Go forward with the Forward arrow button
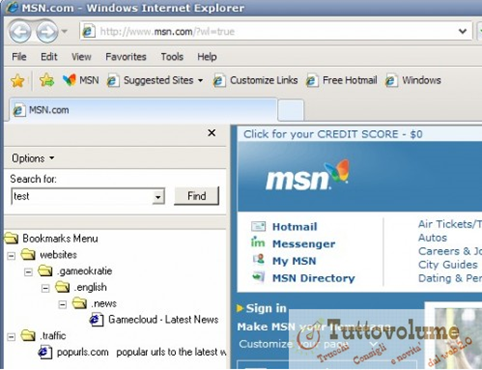Viewport: 482px width, 370px height. [47, 32]
